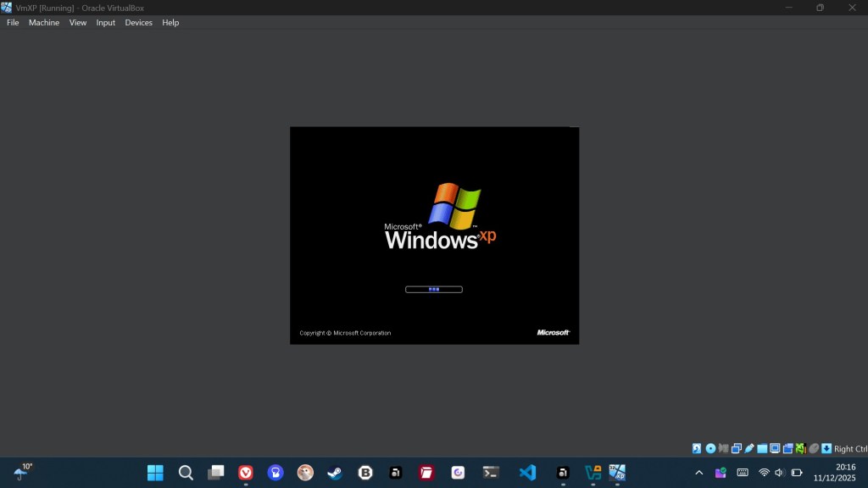Click the keyboard capture arrow icon
Viewport: 868px width, 488px height.
pos(826,449)
